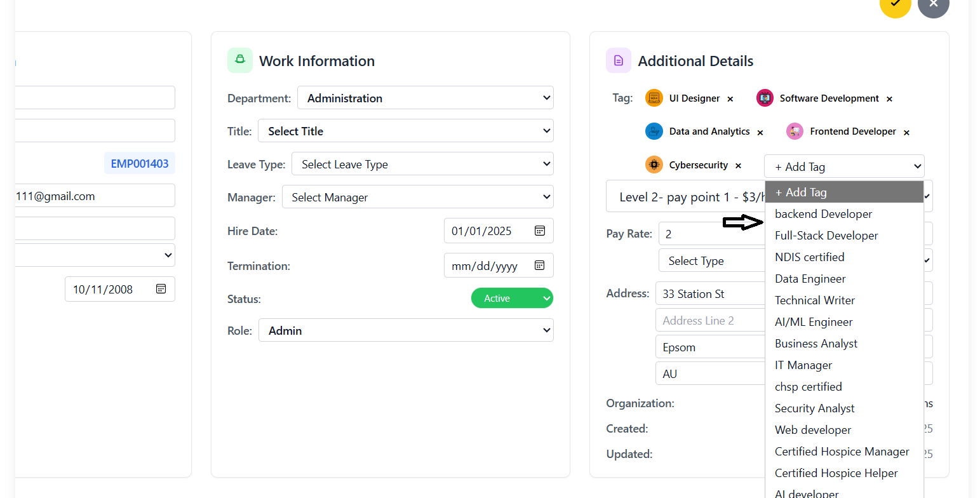Toggle the Active status dropdown
This screenshot has height=498, width=980.
(x=512, y=298)
